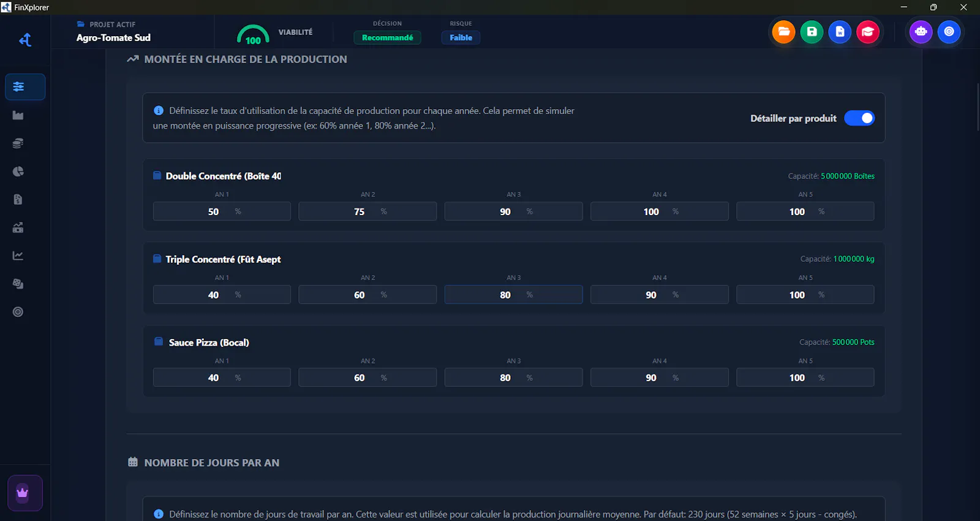Click the FinXplorer logo at sidebar top
This screenshot has height=521, width=980.
click(x=25, y=40)
